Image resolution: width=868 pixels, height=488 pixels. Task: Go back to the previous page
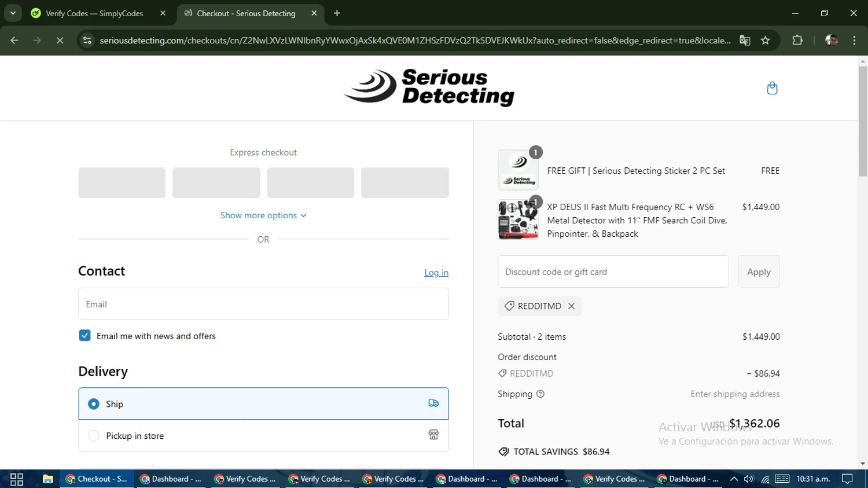click(14, 40)
